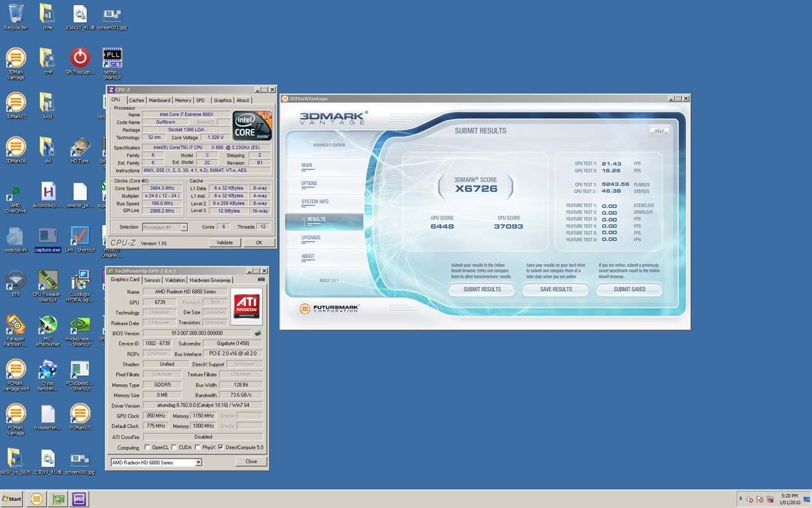This screenshot has width=812, height=508.
Task: Open the HD Tune desktop shortcut
Action: 80,149
